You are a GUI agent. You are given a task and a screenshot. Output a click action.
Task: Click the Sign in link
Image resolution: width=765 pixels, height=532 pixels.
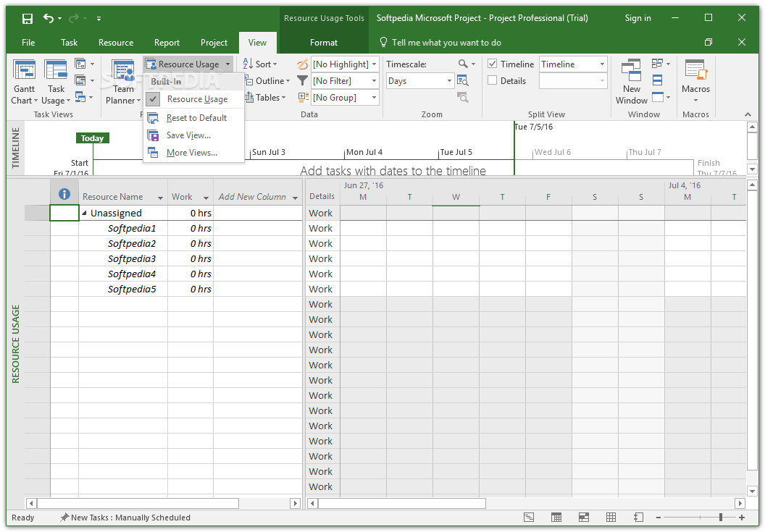tap(637, 18)
